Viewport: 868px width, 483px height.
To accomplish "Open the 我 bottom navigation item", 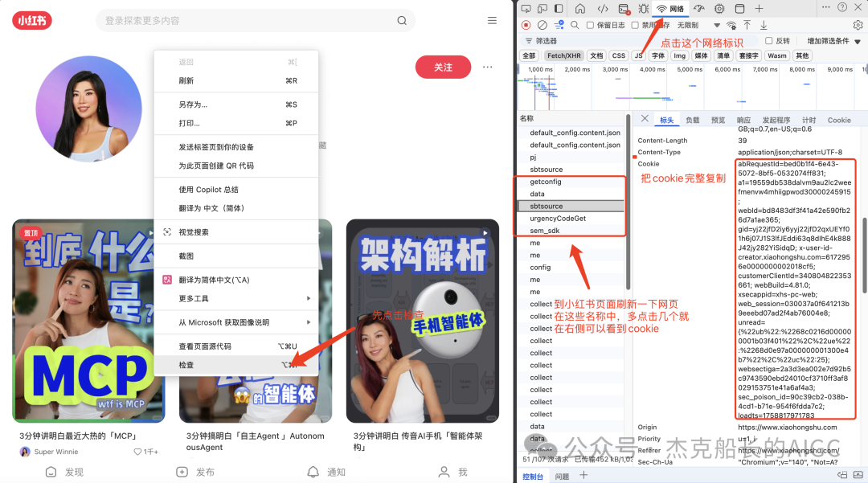I will click(452, 472).
